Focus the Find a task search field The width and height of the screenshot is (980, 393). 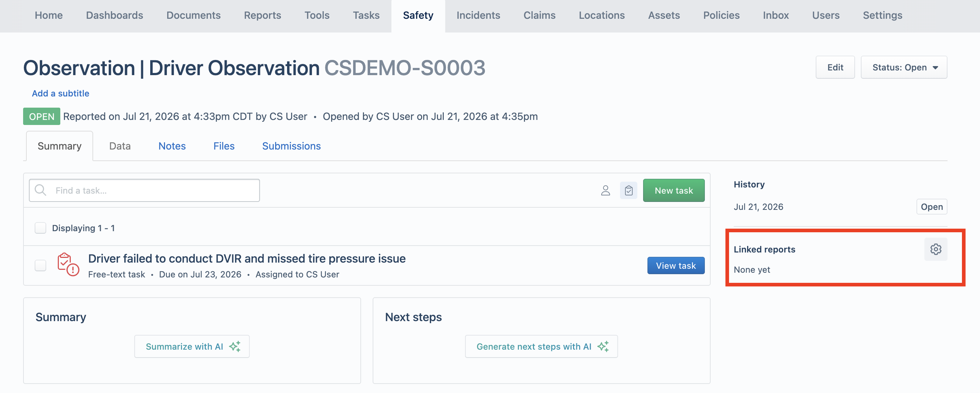coord(144,190)
